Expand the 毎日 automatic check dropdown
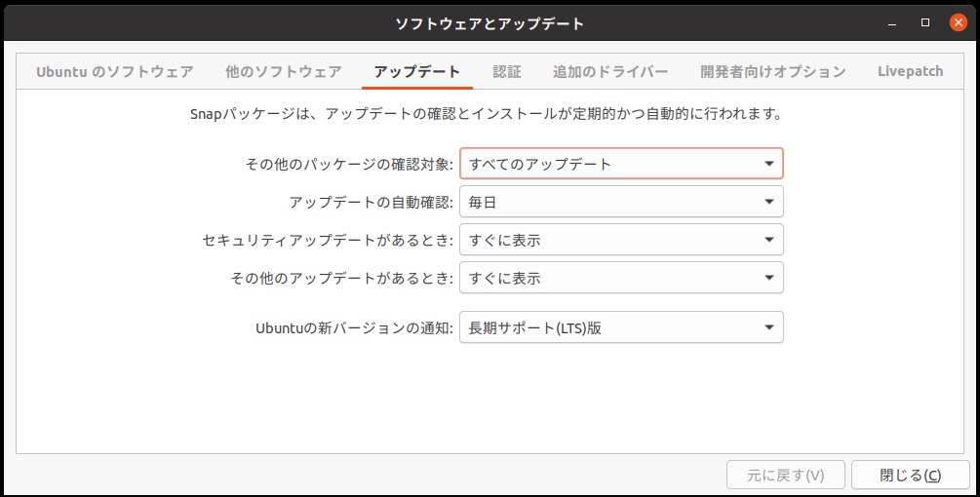This screenshot has height=497, width=980. [x=621, y=202]
